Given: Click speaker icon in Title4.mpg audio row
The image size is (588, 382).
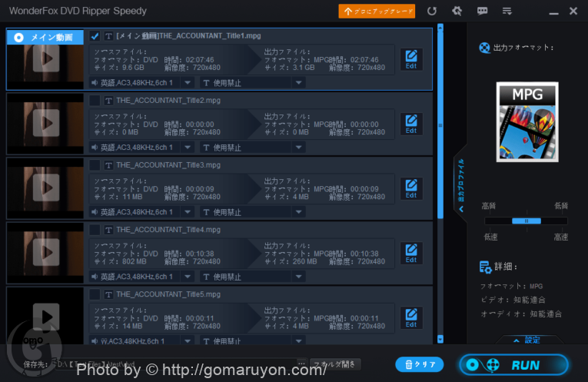Looking at the screenshot, I should (x=95, y=277).
